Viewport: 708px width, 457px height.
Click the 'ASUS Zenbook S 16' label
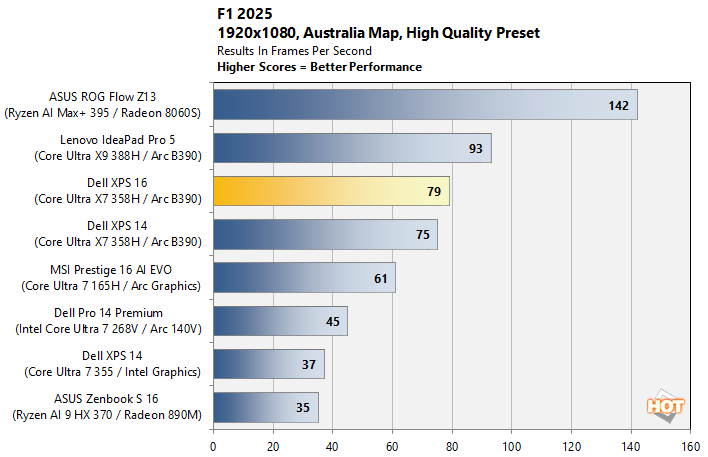[x=106, y=399]
